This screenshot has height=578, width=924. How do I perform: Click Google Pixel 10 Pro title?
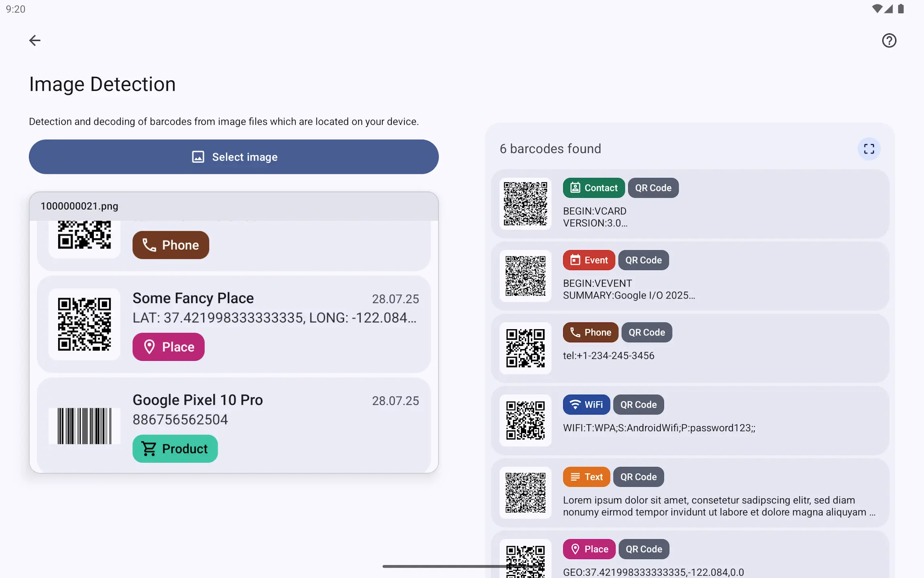point(198,400)
